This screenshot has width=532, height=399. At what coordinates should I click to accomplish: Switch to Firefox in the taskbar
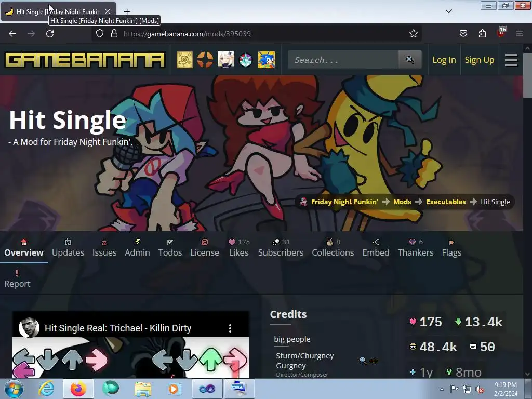[78, 389]
